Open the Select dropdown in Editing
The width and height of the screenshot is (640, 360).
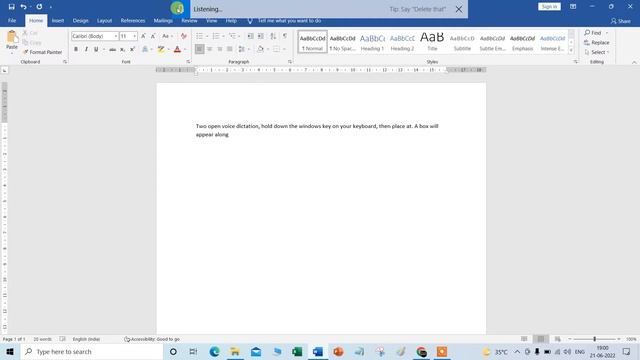click(x=597, y=52)
